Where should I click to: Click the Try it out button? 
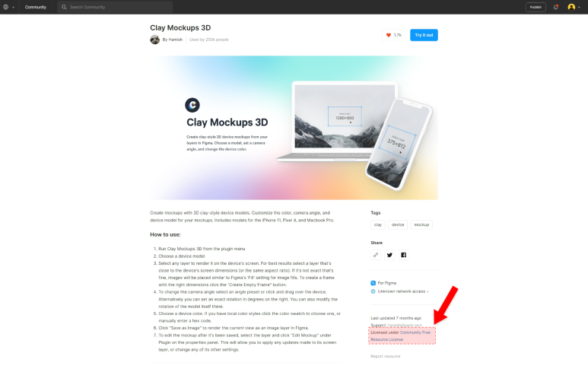[424, 35]
